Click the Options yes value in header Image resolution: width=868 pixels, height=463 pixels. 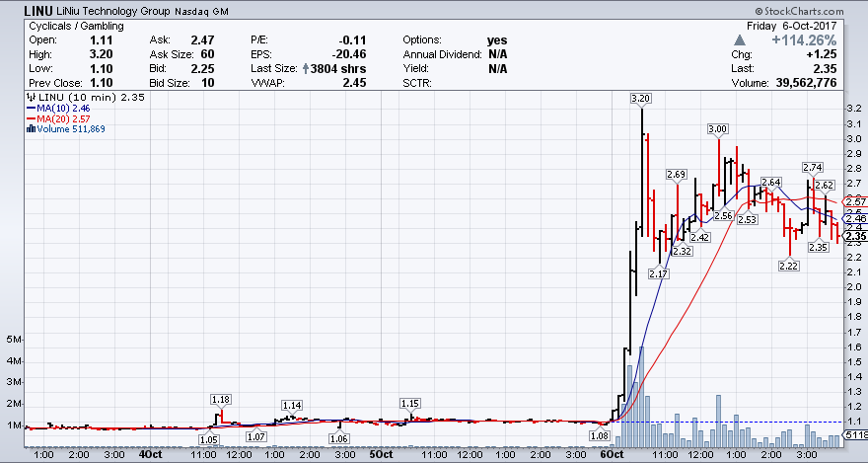(x=497, y=39)
